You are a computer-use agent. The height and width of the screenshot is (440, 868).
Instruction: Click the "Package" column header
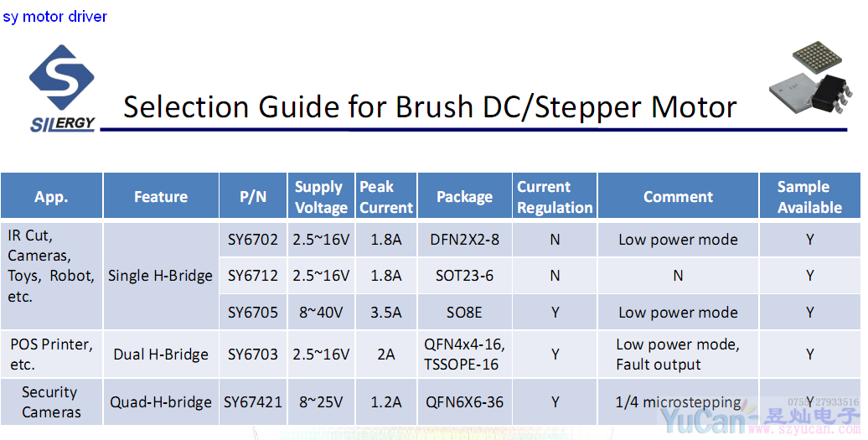click(464, 197)
